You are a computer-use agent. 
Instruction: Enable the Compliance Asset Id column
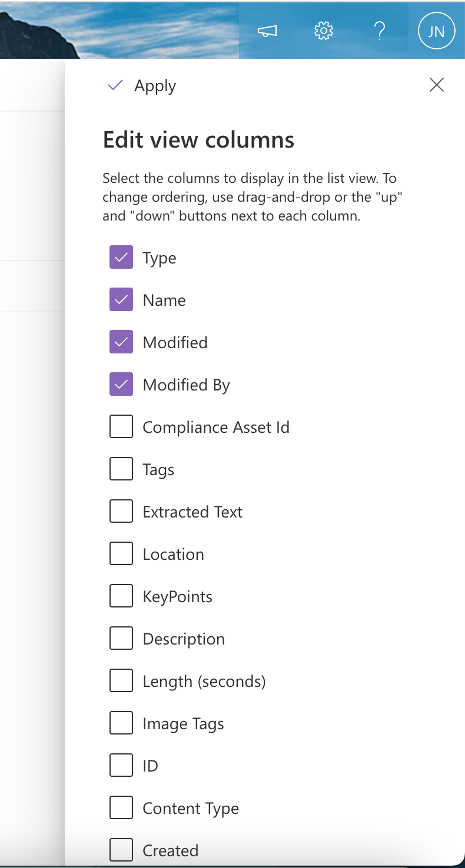click(x=121, y=427)
